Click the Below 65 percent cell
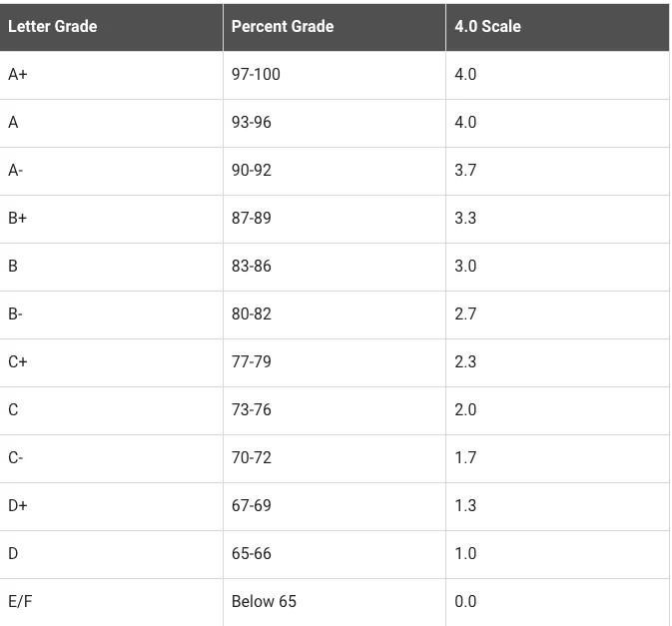The image size is (672, 626). coord(264,602)
